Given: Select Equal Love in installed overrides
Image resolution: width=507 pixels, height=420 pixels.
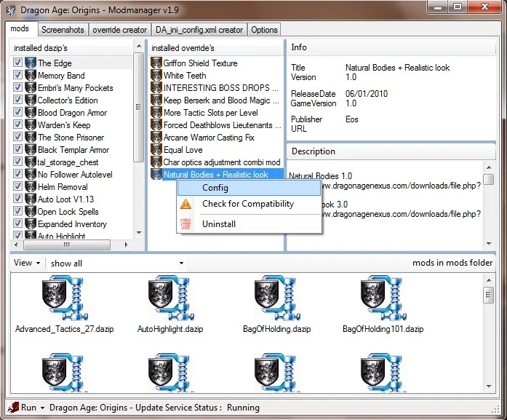Looking at the screenshot, I should click(x=183, y=150).
